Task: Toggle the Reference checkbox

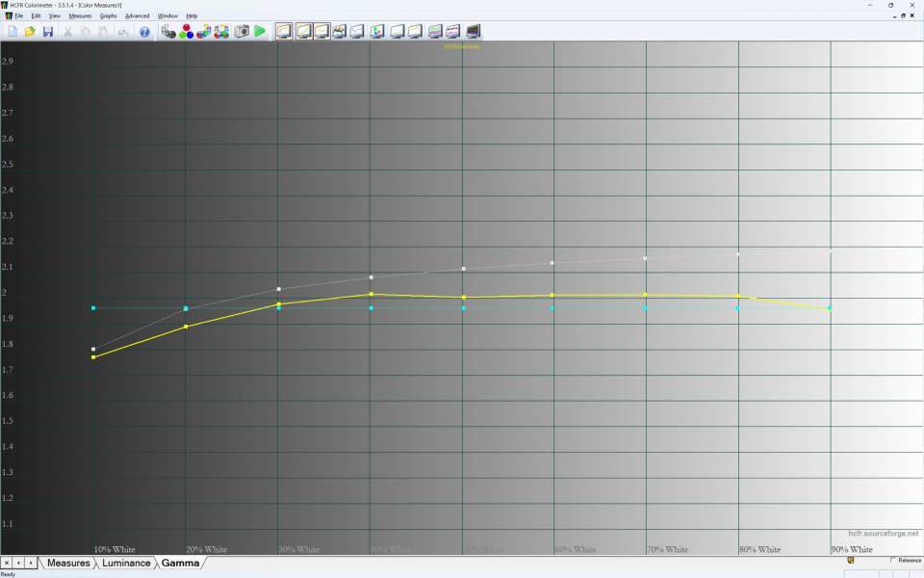Action: (x=893, y=560)
